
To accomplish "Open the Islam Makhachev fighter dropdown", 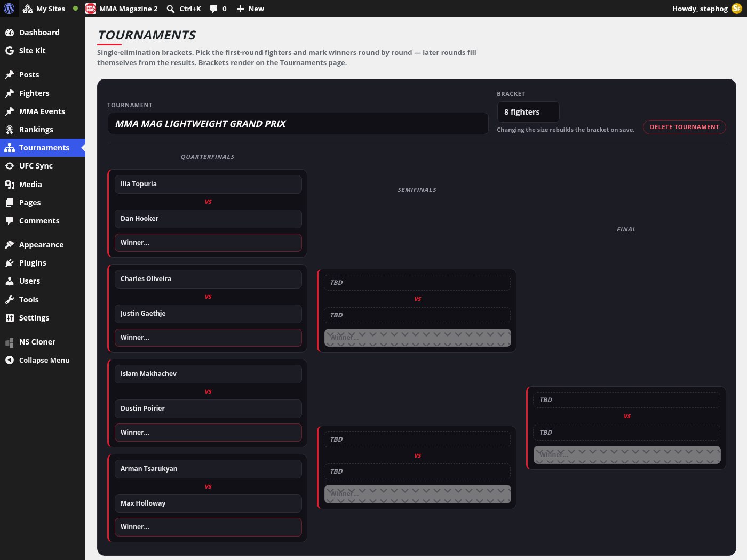I will (x=208, y=374).
